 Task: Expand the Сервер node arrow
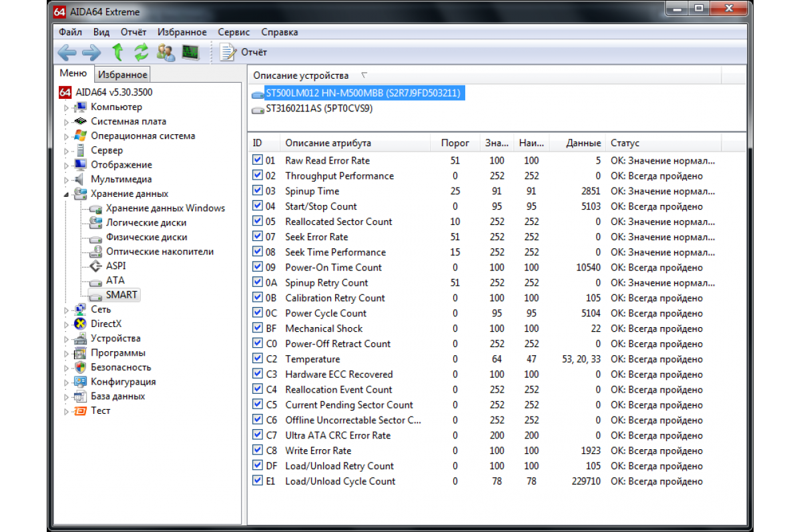[x=67, y=151]
